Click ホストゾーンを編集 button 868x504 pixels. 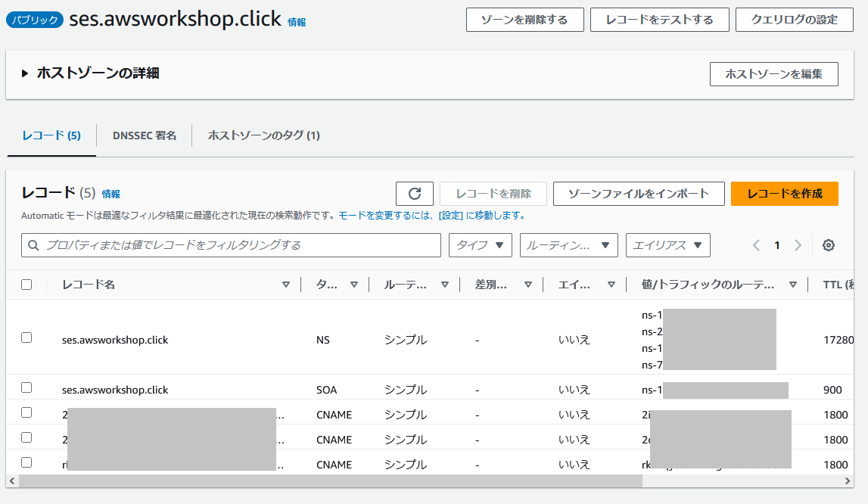774,74
